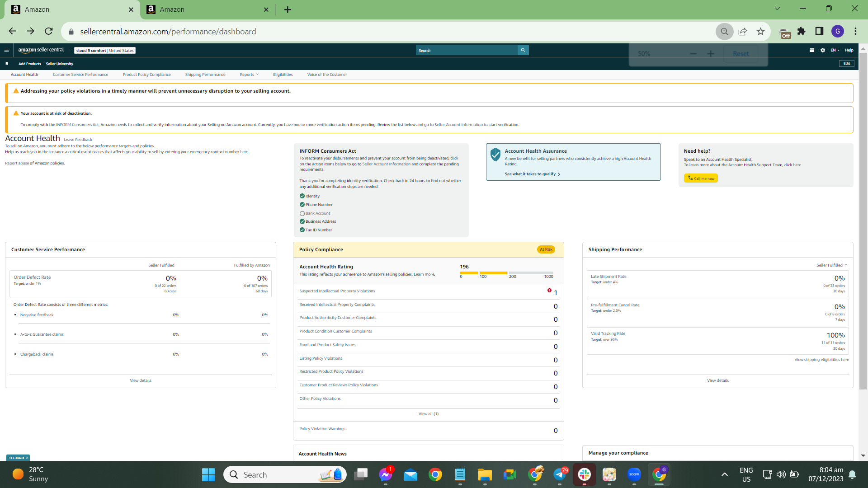Click the scrollbar down arrow
This screenshot has height=488, width=868.
(863, 455)
